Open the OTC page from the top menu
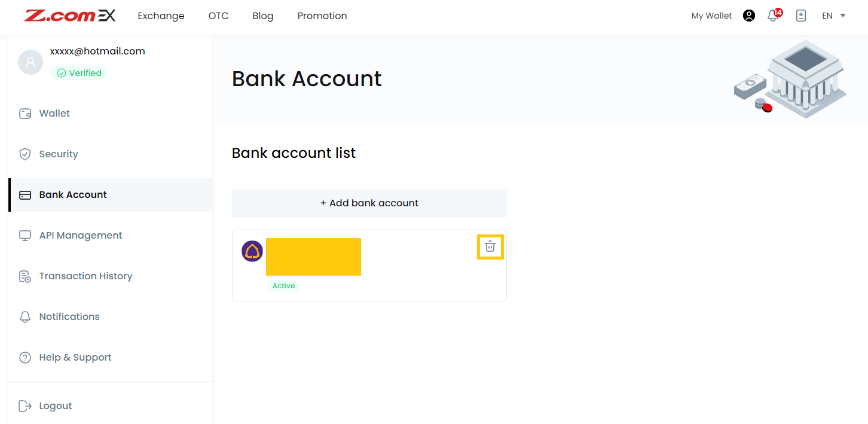Image resolution: width=868 pixels, height=424 pixels. [218, 16]
